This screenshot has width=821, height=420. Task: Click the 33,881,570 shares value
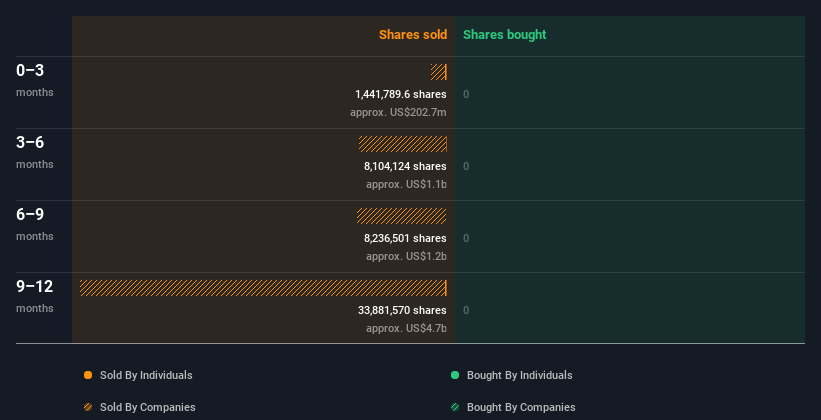coord(402,310)
